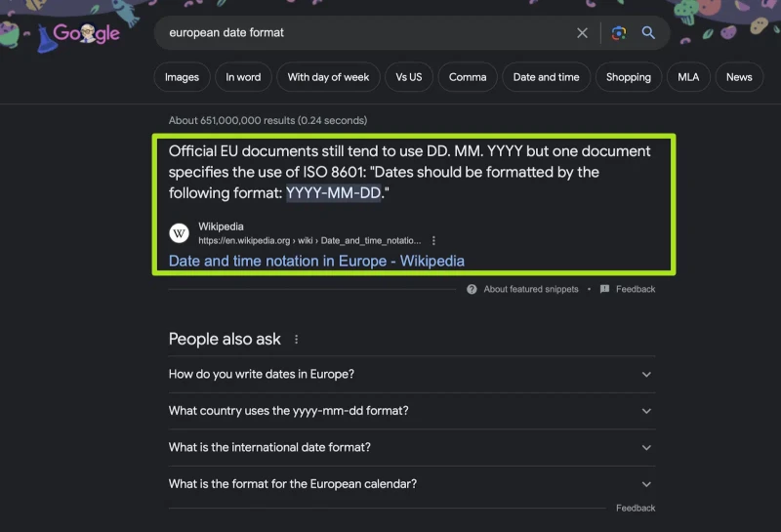Image resolution: width=781 pixels, height=532 pixels.
Task: Expand "What country uses the yyyy-mm-dd format?"
Action: click(412, 411)
